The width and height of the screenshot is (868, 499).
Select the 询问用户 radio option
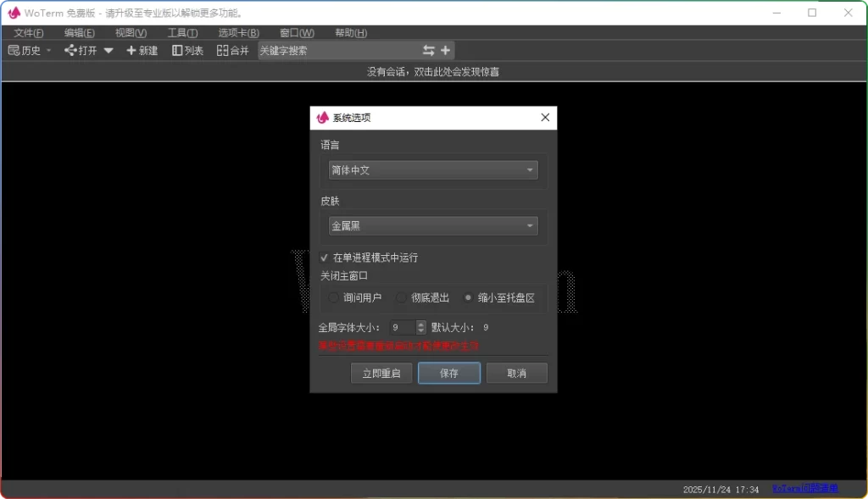[334, 297]
